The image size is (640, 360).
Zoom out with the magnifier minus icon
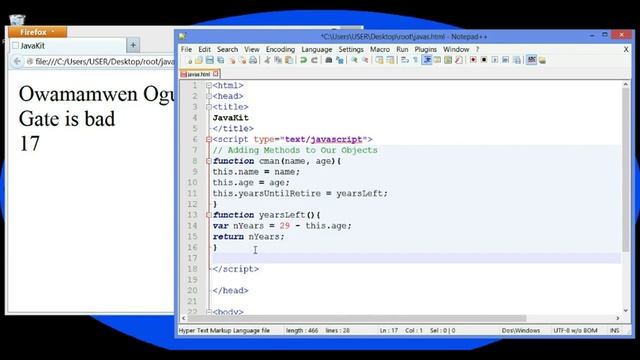[x=365, y=60]
